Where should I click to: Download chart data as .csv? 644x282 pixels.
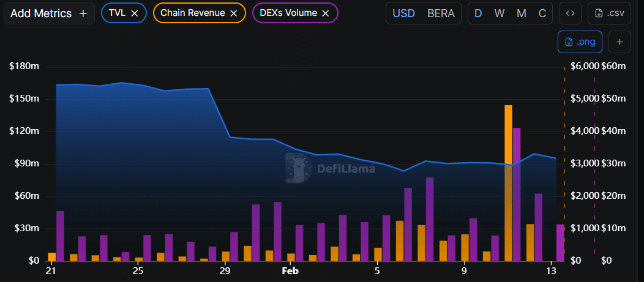coord(609,13)
